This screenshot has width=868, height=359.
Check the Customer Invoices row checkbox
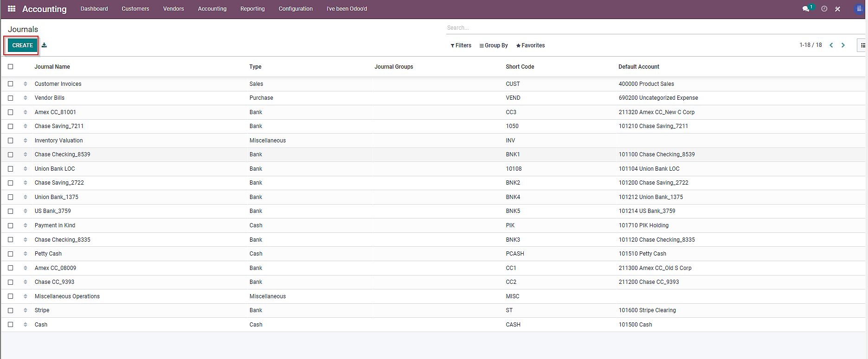pyautogui.click(x=11, y=84)
